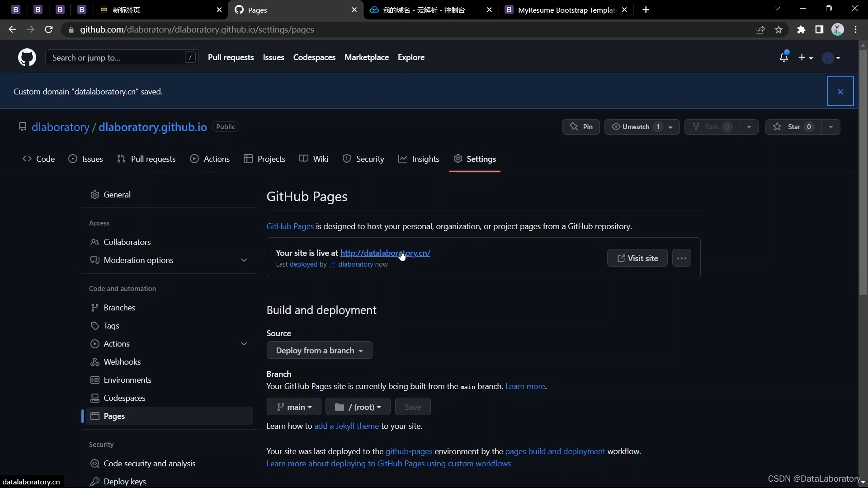The height and width of the screenshot is (488, 868).
Task: Open the browser side panel icon
Action: [819, 29]
